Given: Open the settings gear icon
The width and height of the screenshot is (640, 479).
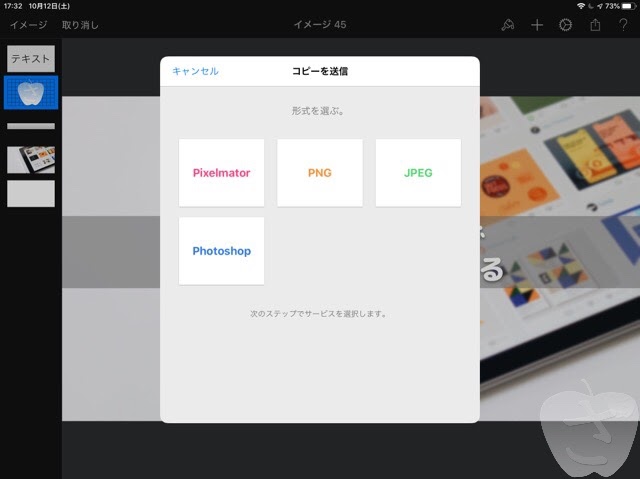Looking at the screenshot, I should tap(565, 25).
